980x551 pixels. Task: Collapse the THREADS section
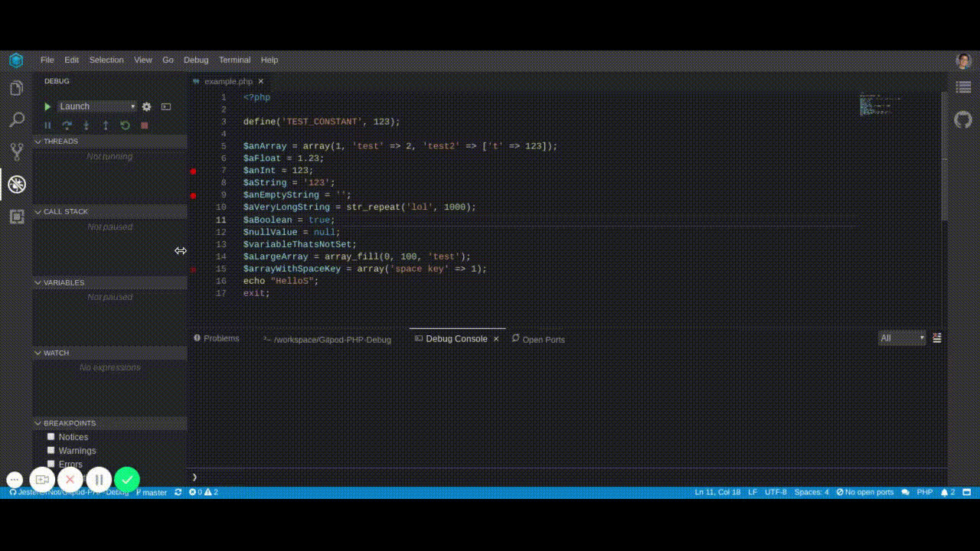pos(109,142)
